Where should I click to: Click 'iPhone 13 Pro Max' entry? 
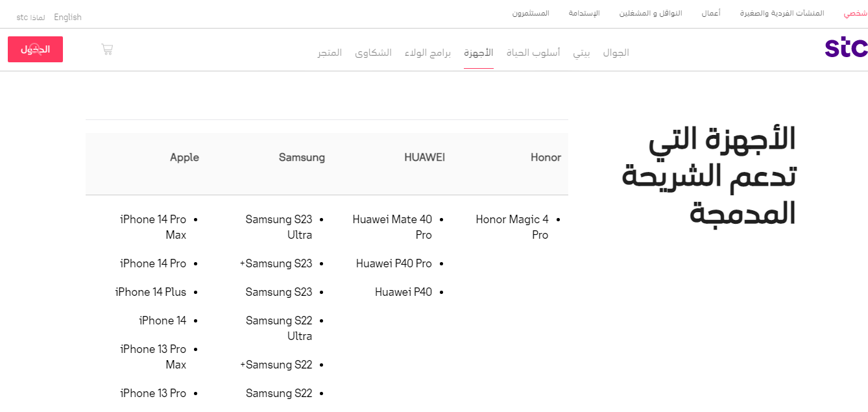153,357
